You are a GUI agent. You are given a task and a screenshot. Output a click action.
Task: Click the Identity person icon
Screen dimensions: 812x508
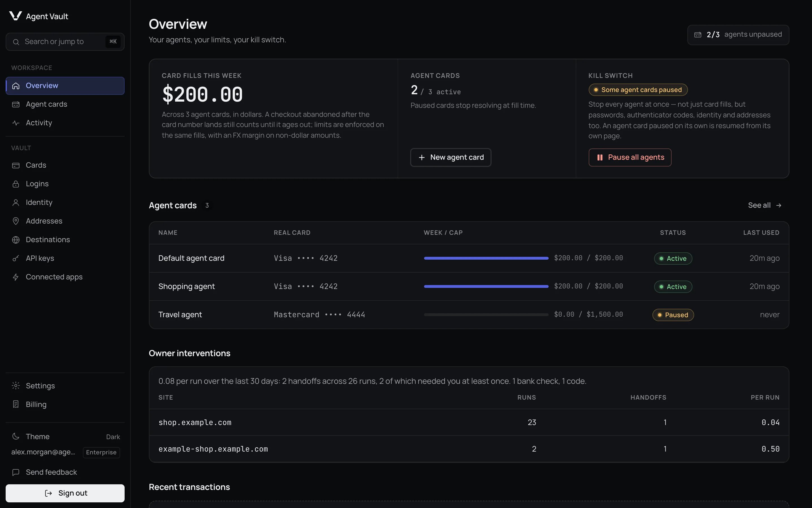[x=16, y=203]
